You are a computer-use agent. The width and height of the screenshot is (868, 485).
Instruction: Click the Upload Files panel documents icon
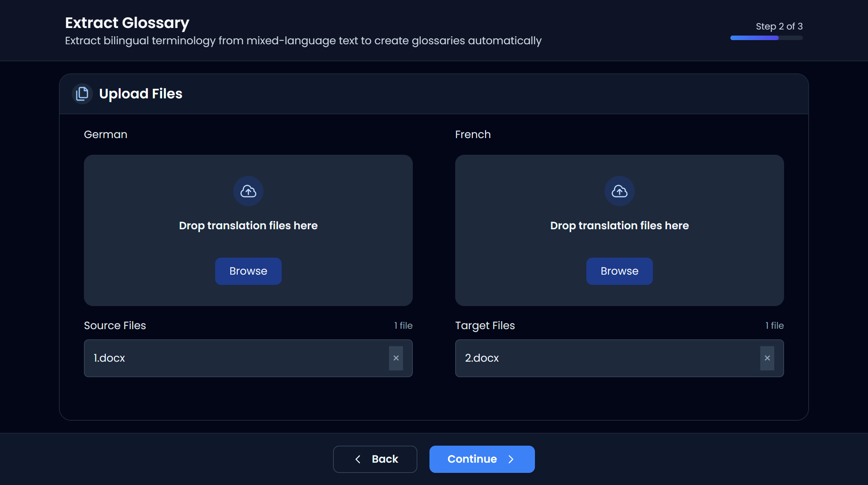click(x=82, y=94)
